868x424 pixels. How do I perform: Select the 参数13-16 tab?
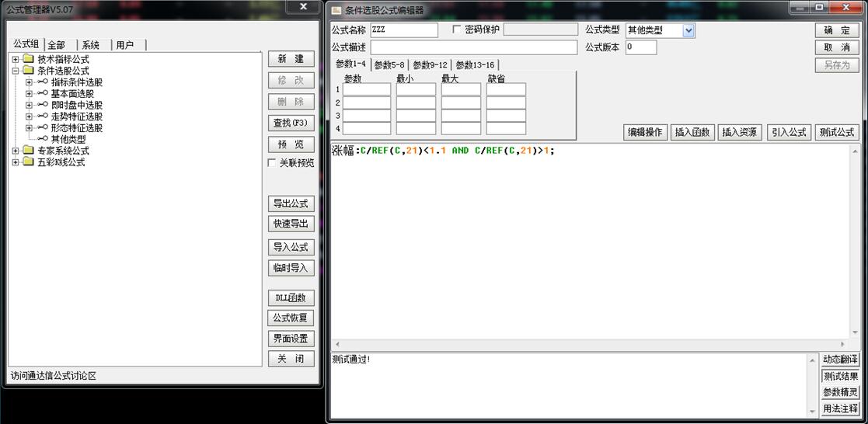tap(475, 64)
